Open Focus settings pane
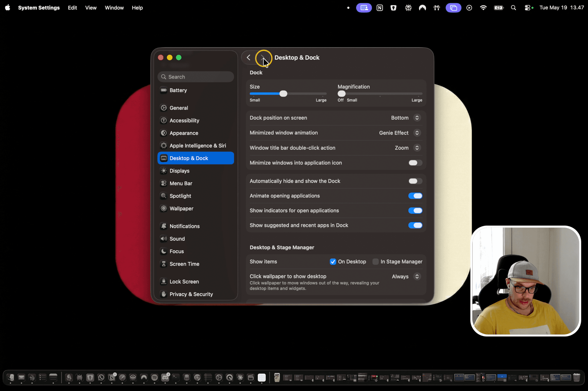Screen dimensions: 588x391 pyautogui.click(x=196, y=251)
